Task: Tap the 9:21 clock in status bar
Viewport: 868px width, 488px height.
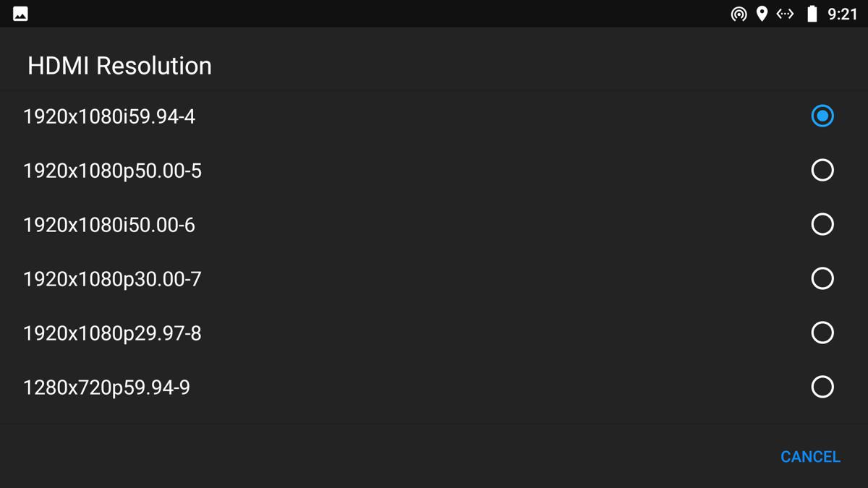Action: pos(843,14)
